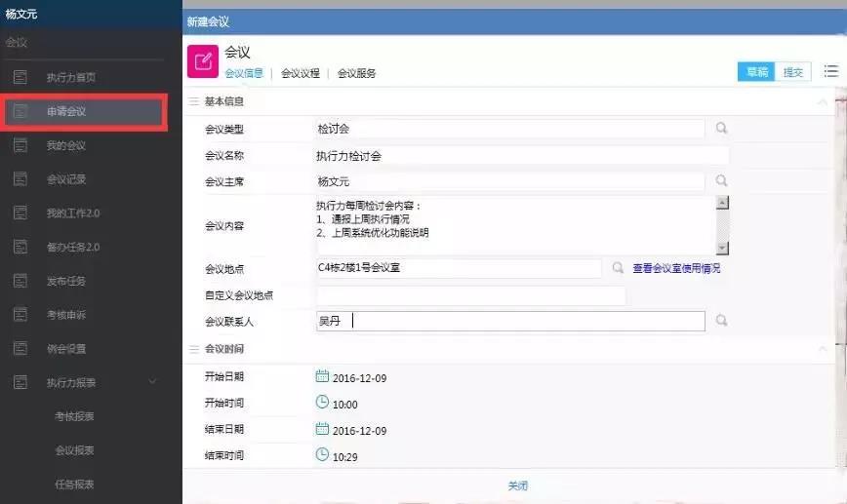Select 我的会议 in the sidebar
The height and width of the screenshot is (504, 847).
66,145
